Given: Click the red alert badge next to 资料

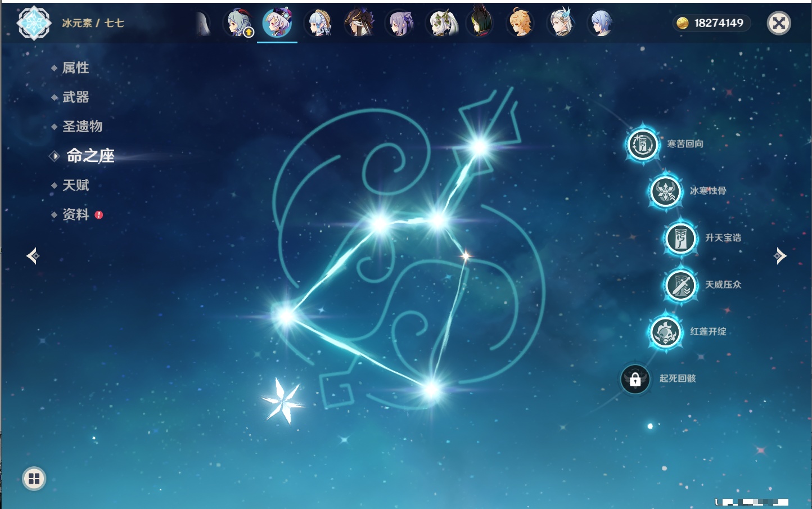Looking at the screenshot, I should pyautogui.click(x=99, y=215).
